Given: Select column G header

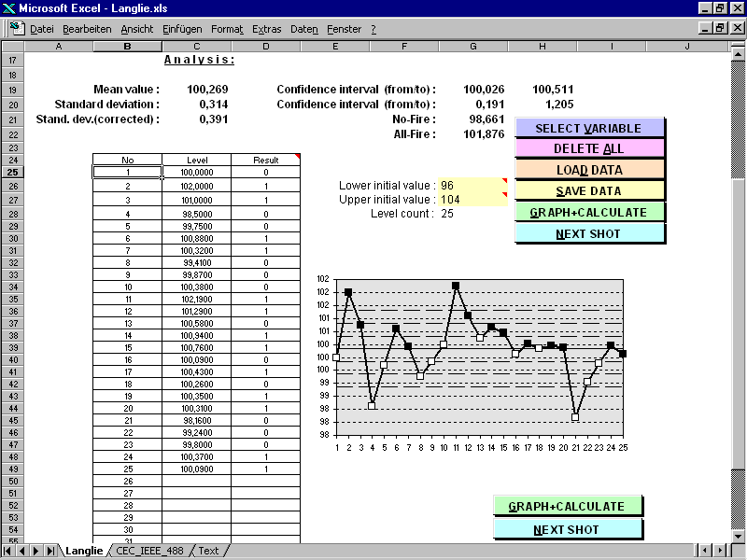Looking at the screenshot, I should (x=473, y=46).
